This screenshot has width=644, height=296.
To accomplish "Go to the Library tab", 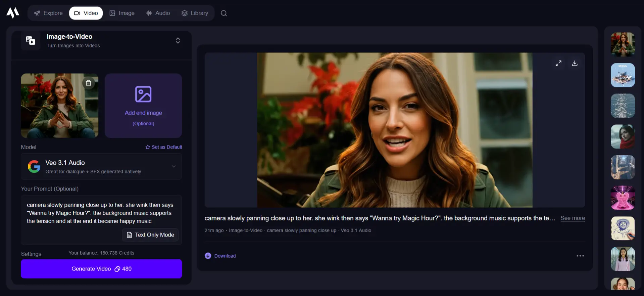I will (195, 13).
